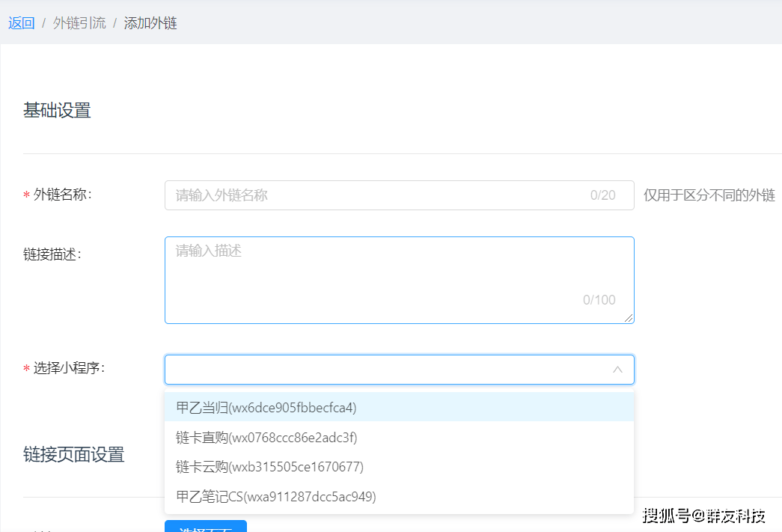
Task: Pick 链卡云购 in the dropdown options
Action: (x=269, y=467)
